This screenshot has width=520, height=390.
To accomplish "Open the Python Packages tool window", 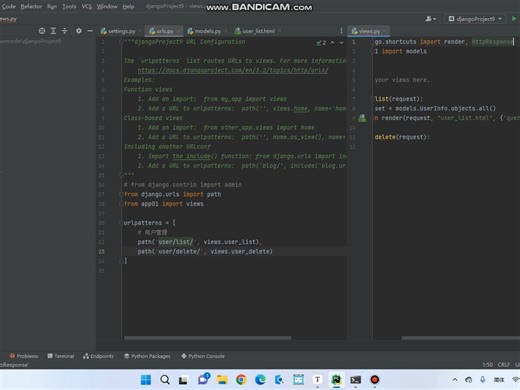I will click(x=147, y=356).
